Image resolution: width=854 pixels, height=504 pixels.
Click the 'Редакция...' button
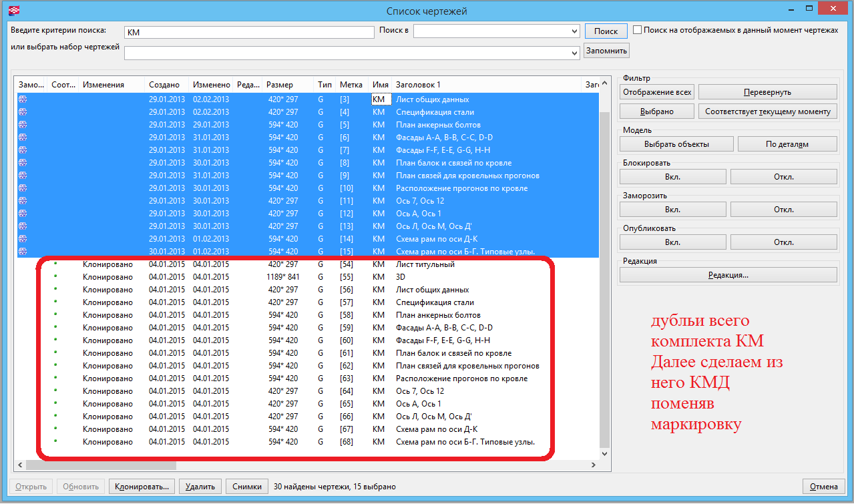(x=728, y=275)
